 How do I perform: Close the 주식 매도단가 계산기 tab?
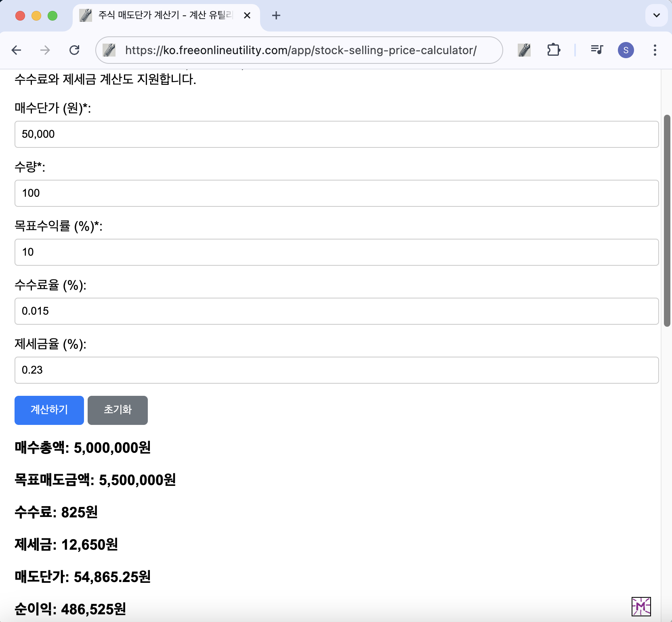pyautogui.click(x=247, y=15)
